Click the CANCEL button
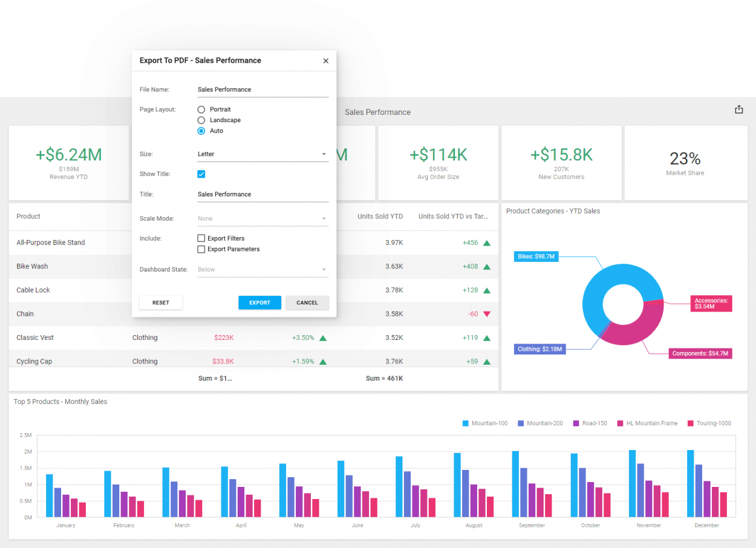This screenshot has height=548, width=756. click(x=307, y=302)
